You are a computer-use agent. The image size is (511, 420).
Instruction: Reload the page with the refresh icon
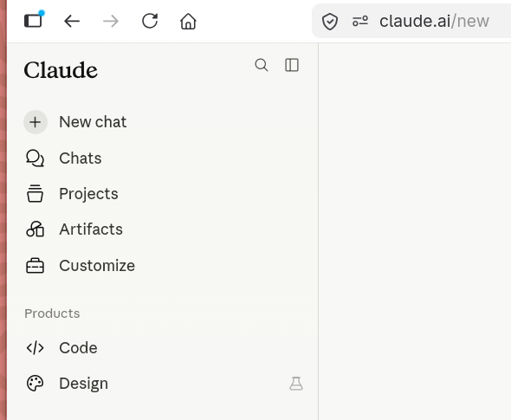[150, 21]
